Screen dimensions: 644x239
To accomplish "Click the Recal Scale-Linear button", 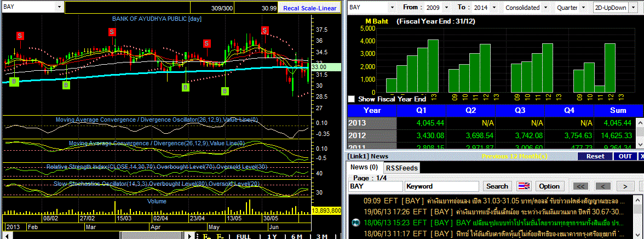I will pos(309,8).
